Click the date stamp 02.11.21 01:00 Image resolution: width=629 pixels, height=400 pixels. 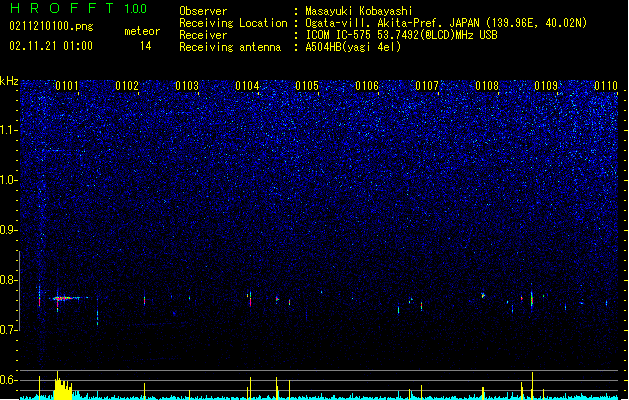click(x=51, y=46)
